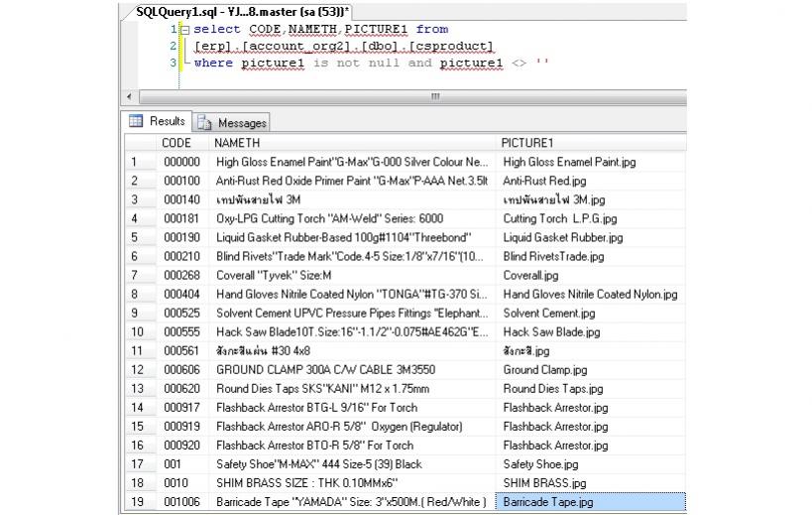Click the 'Solvent Cement.jpg' cell
Screen dimensions: 812x515
[x=591, y=314]
